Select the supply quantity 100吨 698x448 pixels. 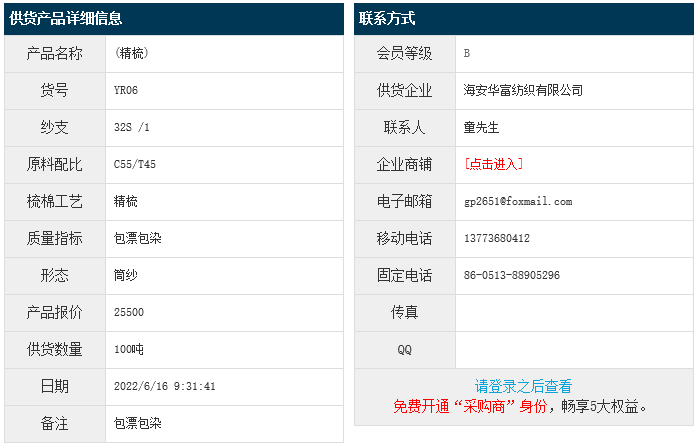coord(129,349)
